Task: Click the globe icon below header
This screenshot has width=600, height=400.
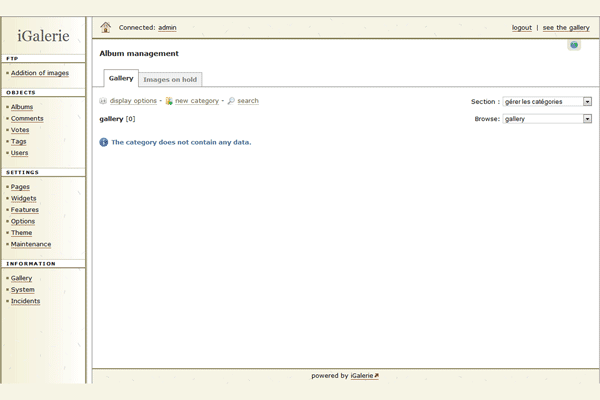Action: pos(574,45)
